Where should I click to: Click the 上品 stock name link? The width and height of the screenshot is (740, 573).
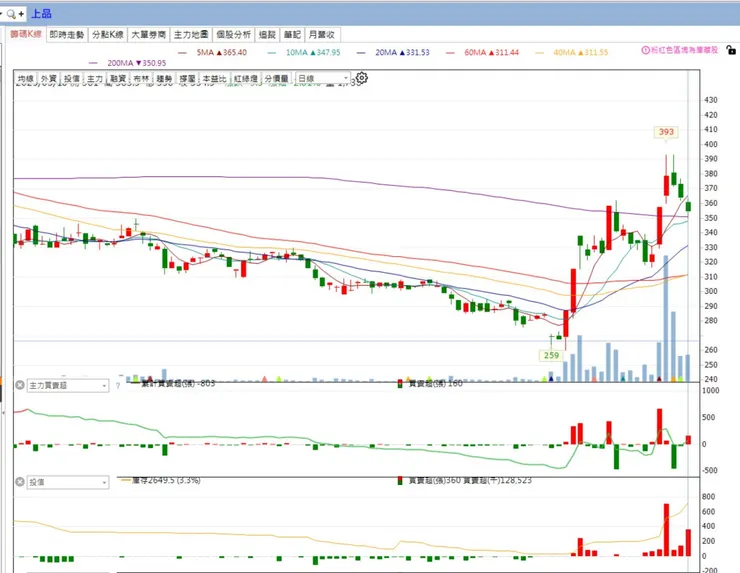coord(41,14)
